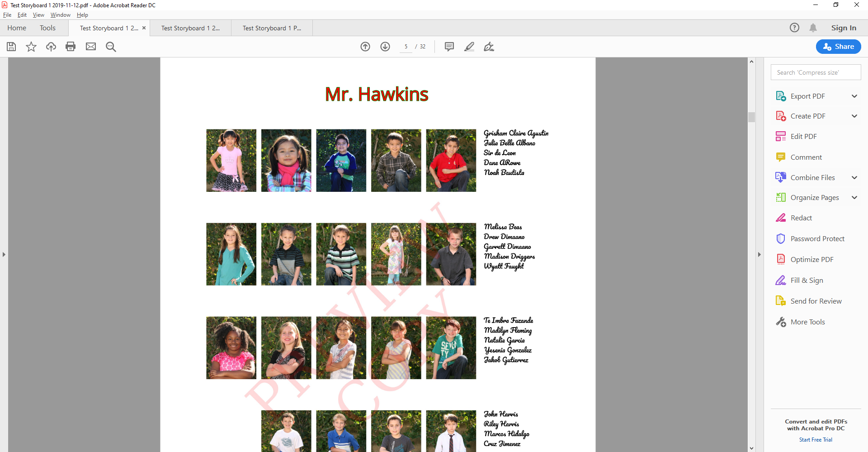Go to previous page arrow
The height and width of the screenshot is (452, 868).
point(365,47)
